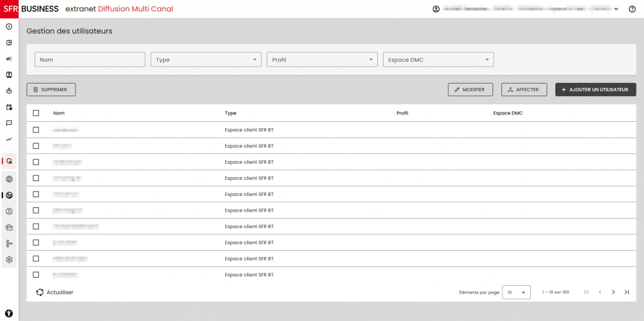
Task: Open the settings gear icon in sidebar
Action: tap(9, 259)
